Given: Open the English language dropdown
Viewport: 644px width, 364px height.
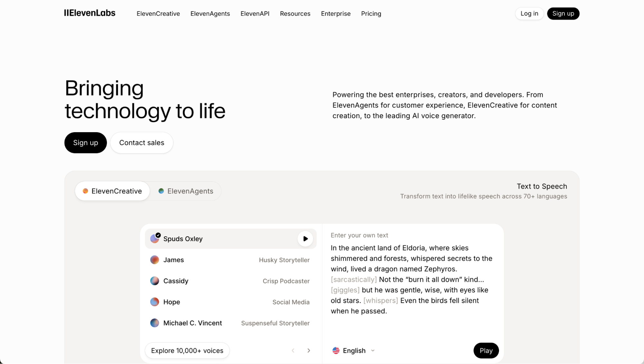Looking at the screenshot, I should (x=354, y=350).
